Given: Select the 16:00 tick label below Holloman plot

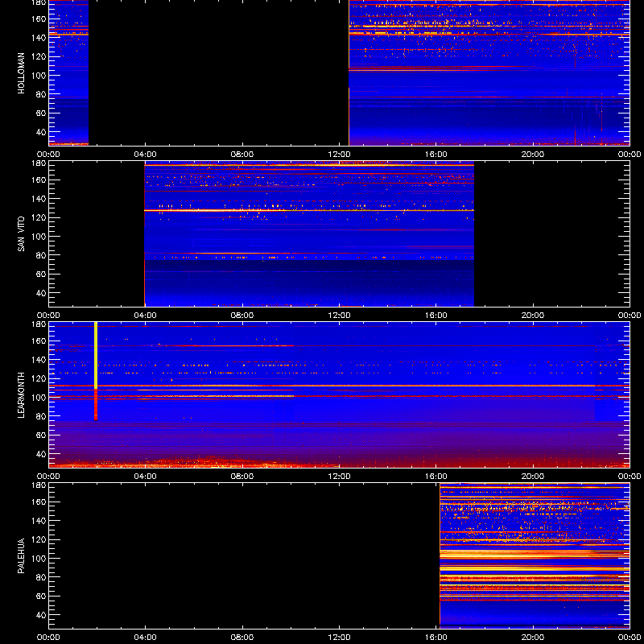Looking at the screenshot, I should click(436, 155).
